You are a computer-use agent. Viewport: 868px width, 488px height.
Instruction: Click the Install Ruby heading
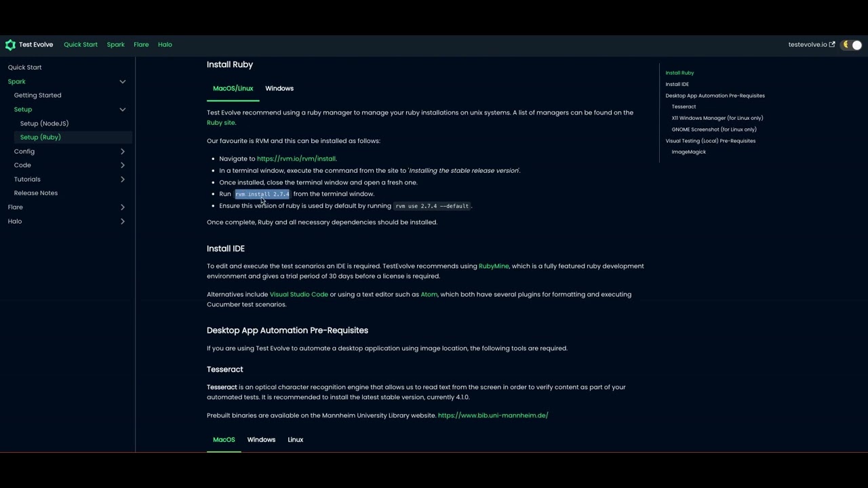(230, 64)
